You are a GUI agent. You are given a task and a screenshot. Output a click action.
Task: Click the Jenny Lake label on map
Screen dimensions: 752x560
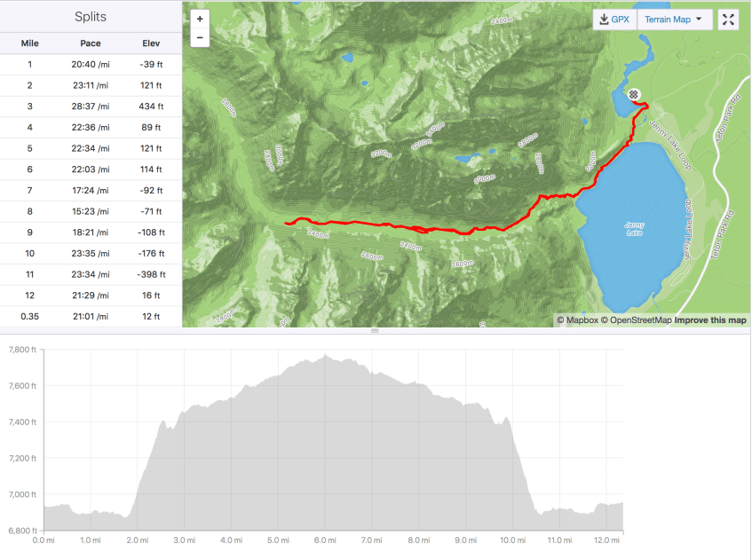[x=633, y=228]
